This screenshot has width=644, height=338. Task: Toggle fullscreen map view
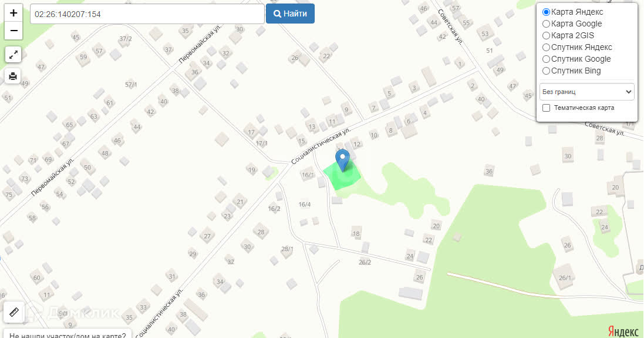[x=13, y=55]
